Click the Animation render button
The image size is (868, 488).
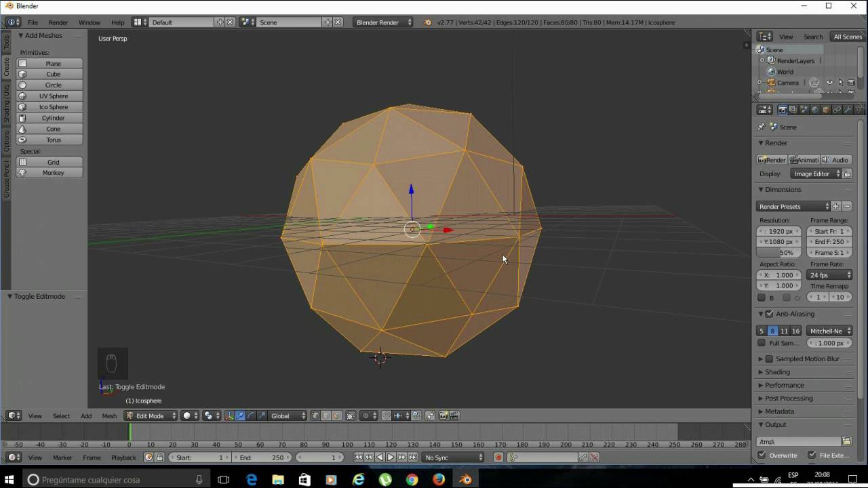(x=804, y=160)
